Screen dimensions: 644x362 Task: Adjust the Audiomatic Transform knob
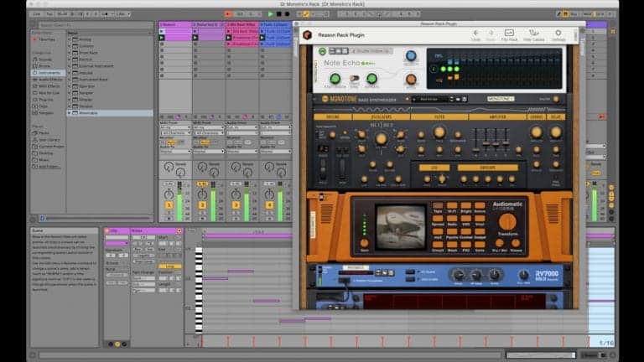507,221
